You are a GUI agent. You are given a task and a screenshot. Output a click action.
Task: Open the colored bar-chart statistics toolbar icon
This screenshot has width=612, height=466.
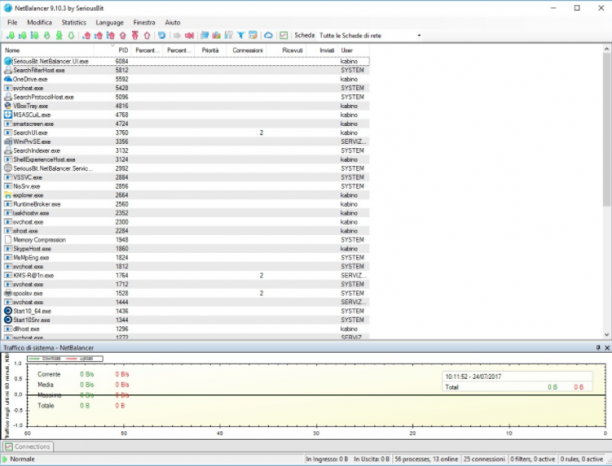pos(216,36)
